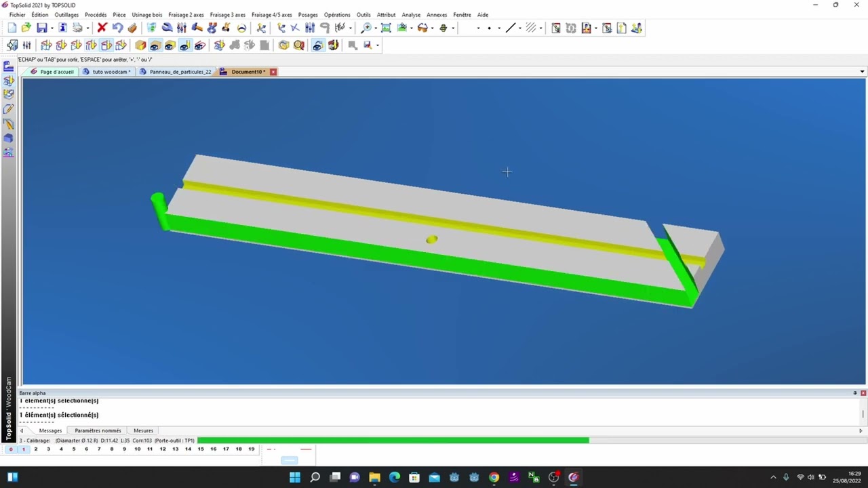Click the eraser icon in the toolbar

coord(132,28)
